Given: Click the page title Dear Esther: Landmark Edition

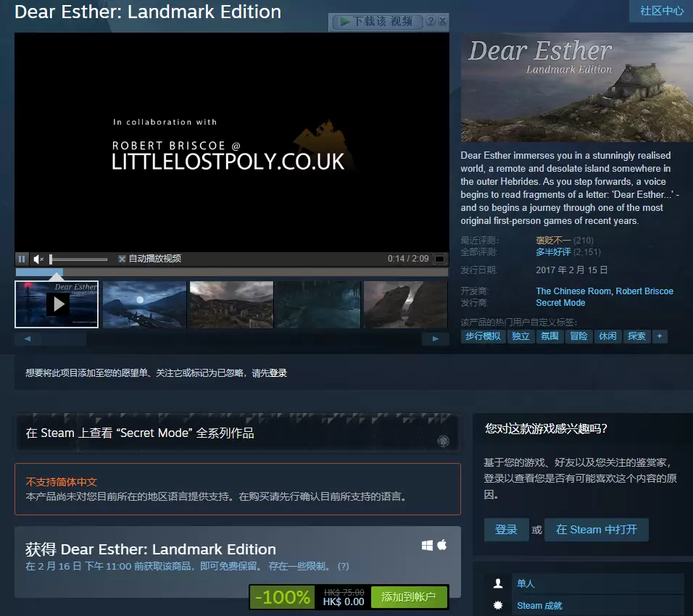Looking at the screenshot, I should pos(148,12).
